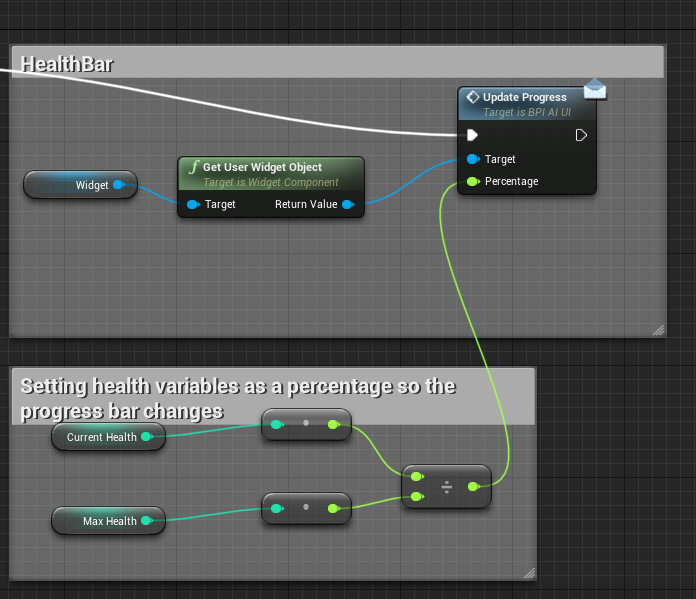Viewport: 696px width, 599px height.
Task: Select the Max Health variable node
Action: click(100, 520)
